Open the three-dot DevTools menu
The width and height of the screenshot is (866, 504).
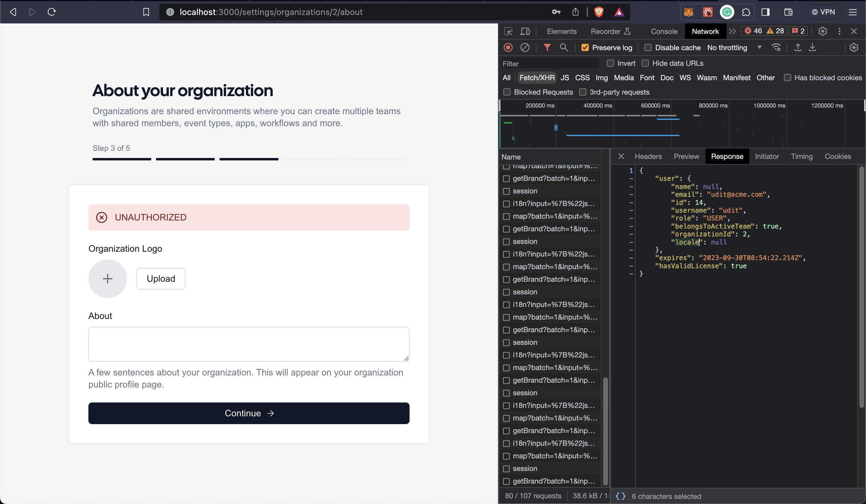pos(839,31)
